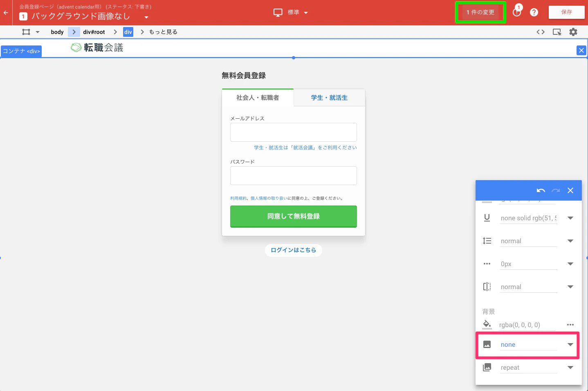Screen dimensions: 588x391
Task: Click the element selection rectangle icon
Action: click(26, 32)
